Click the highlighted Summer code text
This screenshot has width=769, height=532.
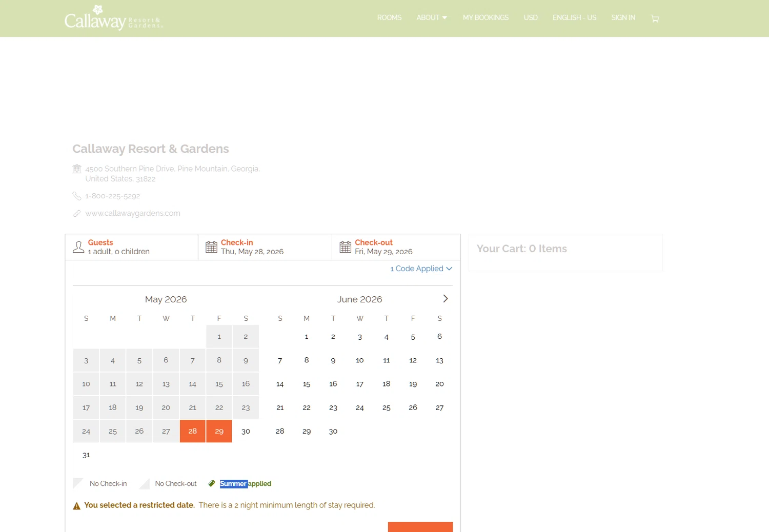click(233, 483)
